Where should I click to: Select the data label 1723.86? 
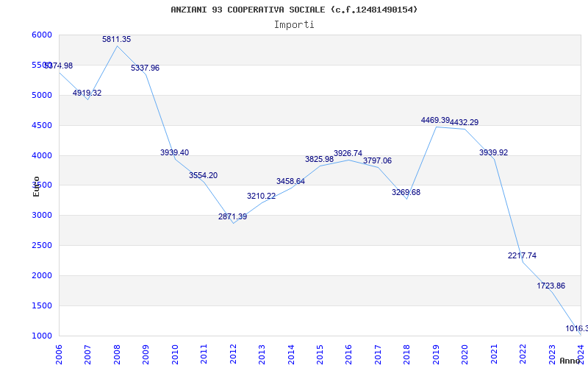[x=551, y=286]
